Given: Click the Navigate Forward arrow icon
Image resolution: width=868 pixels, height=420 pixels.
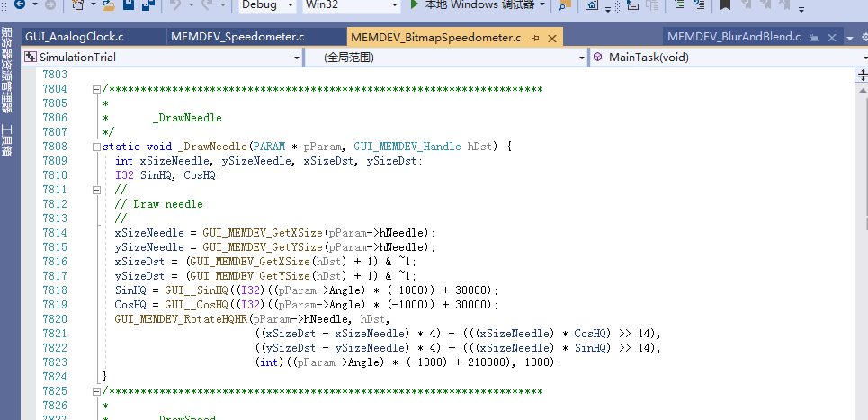Looking at the screenshot, I should click(x=49, y=4).
